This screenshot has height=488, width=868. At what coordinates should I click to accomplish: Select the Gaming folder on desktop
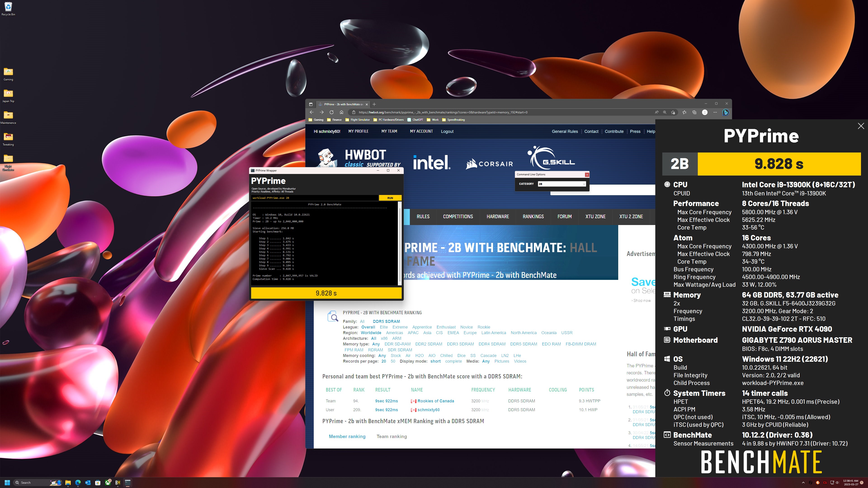pos(8,74)
